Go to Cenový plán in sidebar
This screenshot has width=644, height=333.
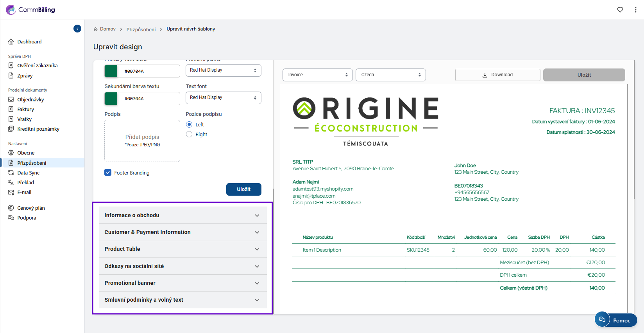[x=31, y=208]
